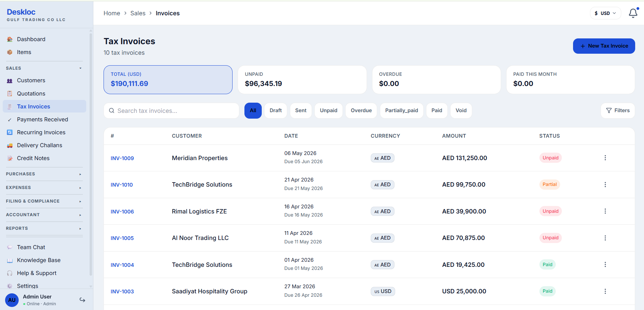The image size is (644, 310).
Task: Click the Settings gear icon
Action: point(10,286)
